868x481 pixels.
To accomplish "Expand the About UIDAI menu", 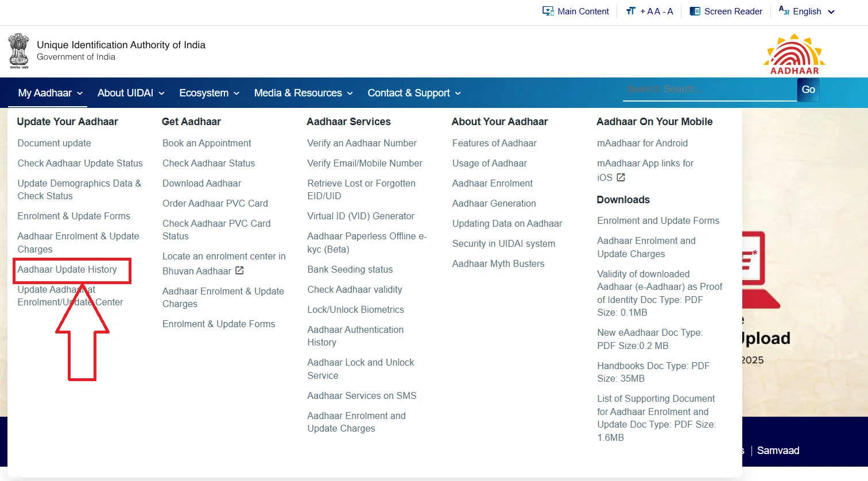I will [x=131, y=93].
